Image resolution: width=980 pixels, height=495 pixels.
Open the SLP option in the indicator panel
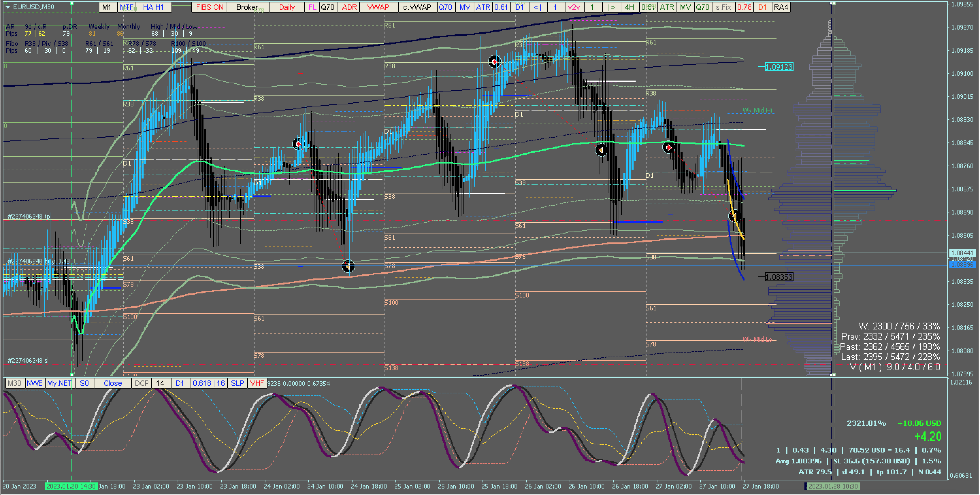tap(238, 383)
